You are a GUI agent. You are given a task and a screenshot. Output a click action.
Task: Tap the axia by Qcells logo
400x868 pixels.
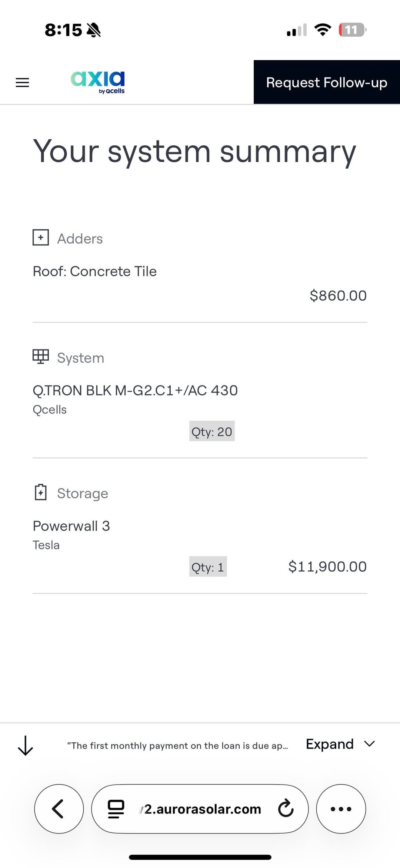coord(98,82)
